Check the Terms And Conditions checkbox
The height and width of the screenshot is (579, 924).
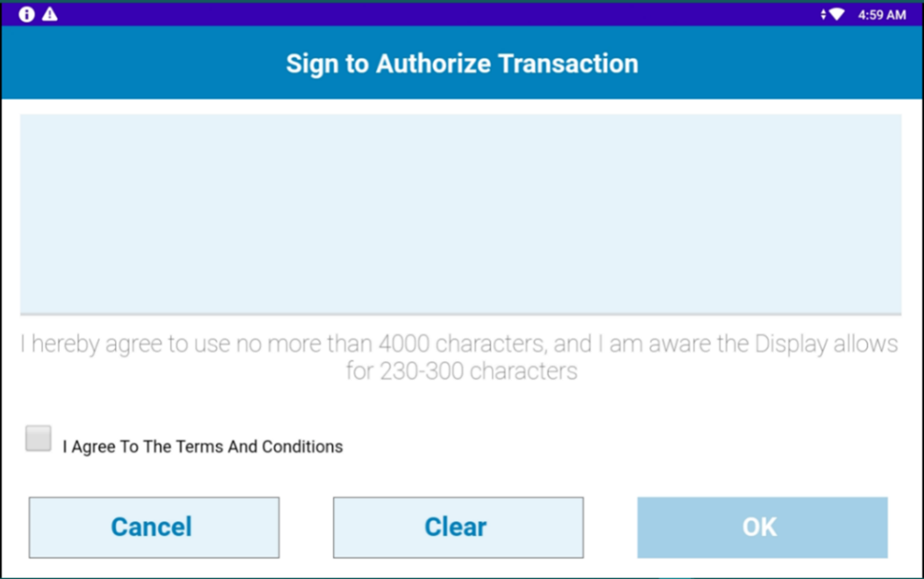pos(39,438)
